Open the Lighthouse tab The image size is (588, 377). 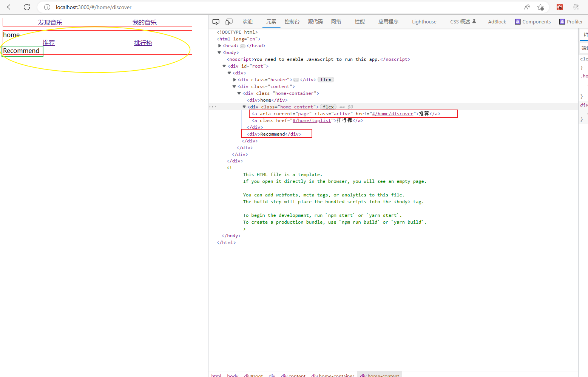(424, 22)
